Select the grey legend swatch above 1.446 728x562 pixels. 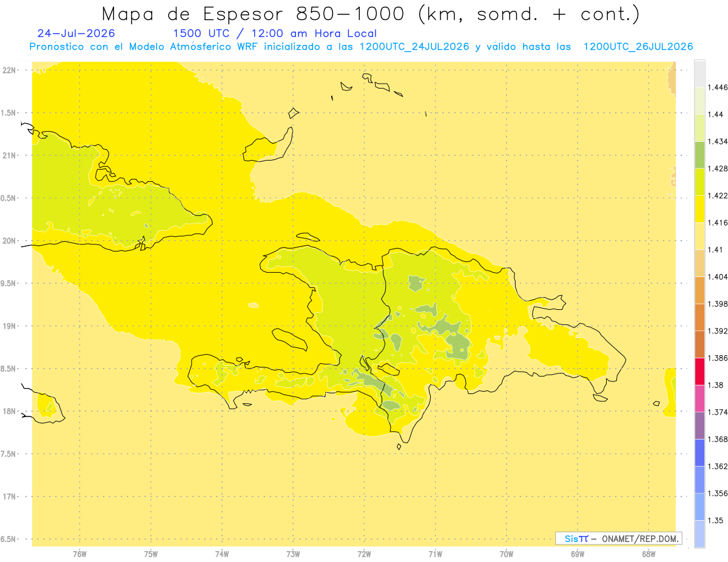(x=699, y=74)
